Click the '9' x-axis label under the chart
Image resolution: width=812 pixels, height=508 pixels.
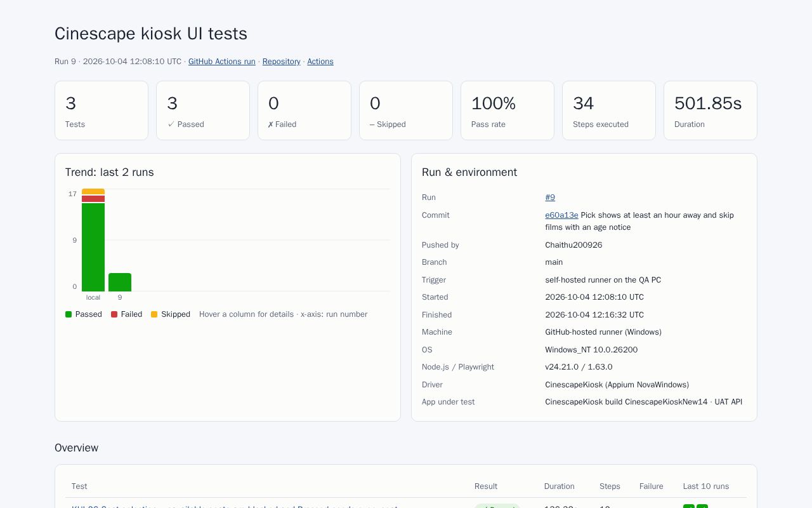(x=120, y=297)
